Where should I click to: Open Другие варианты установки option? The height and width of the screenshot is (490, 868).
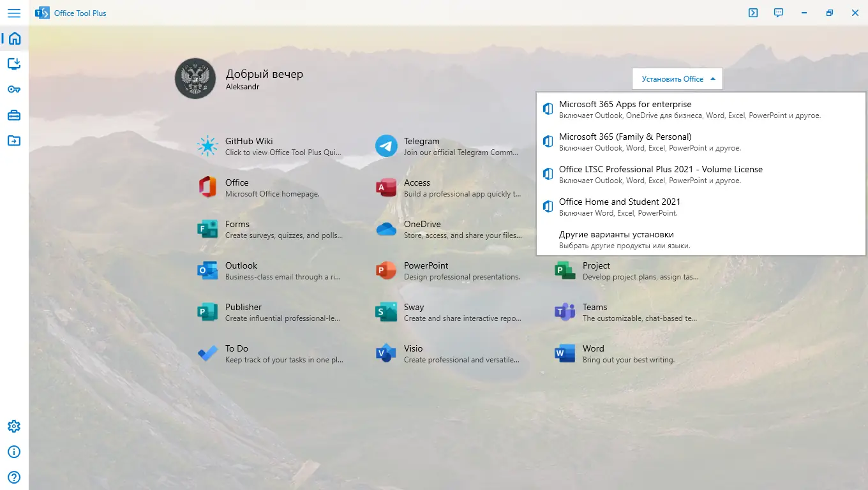click(701, 239)
